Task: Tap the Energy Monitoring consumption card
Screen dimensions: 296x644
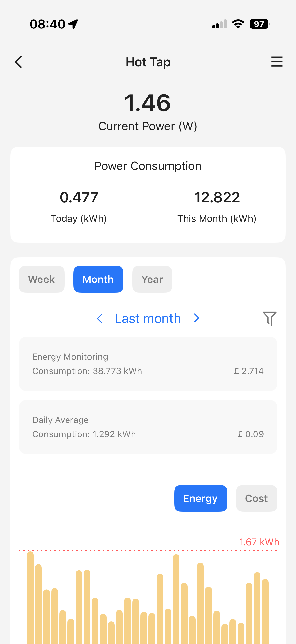Action: point(148,364)
